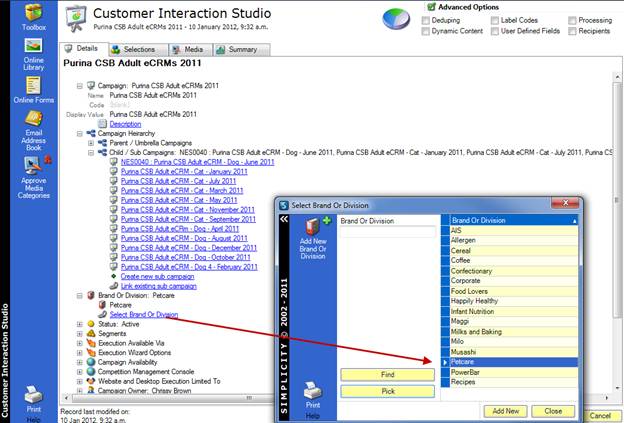
Task: Enable the Recipients checkbox
Action: 572,31
